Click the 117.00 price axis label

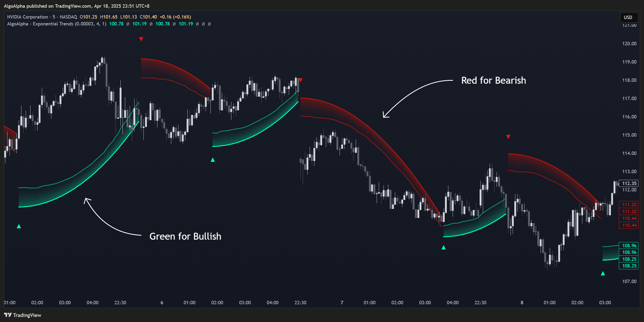[x=629, y=99]
